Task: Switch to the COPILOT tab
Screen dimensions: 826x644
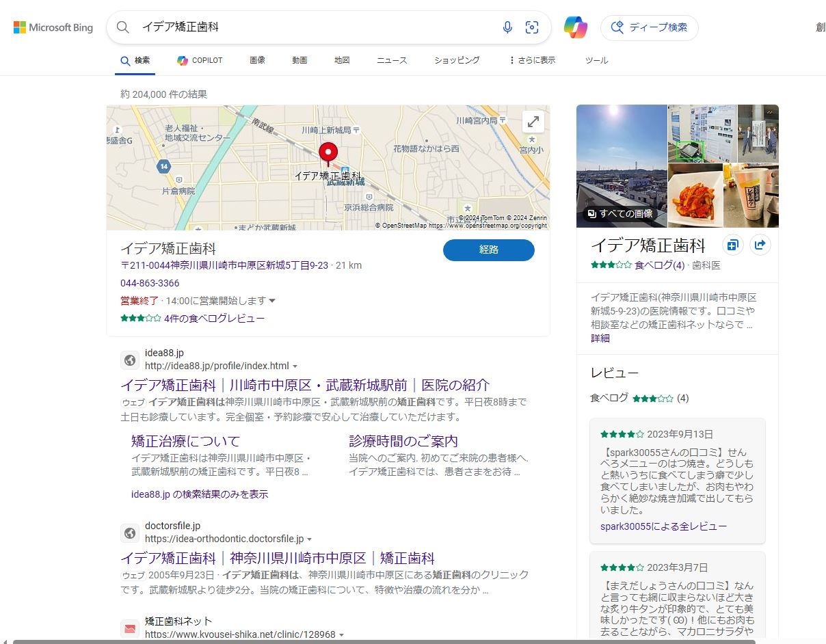Action: [200, 60]
